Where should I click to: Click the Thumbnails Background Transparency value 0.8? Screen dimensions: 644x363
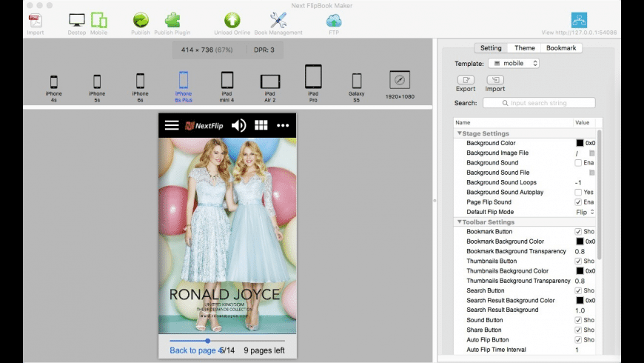click(x=580, y=282)
